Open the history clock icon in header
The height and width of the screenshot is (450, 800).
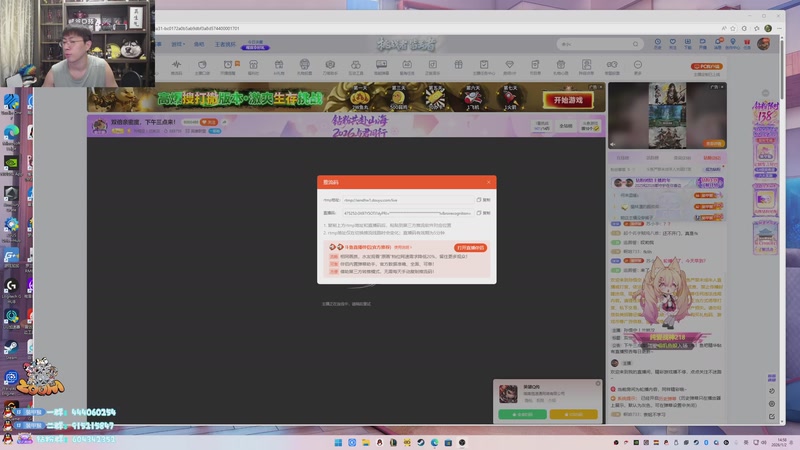point(658,44)
